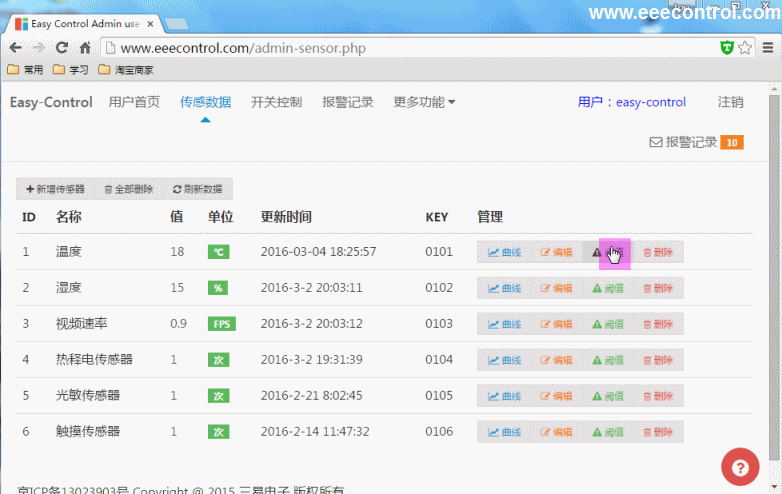Open the 曲线 chart for 温度 sensor
782x494 pixels.
(504, 252)
